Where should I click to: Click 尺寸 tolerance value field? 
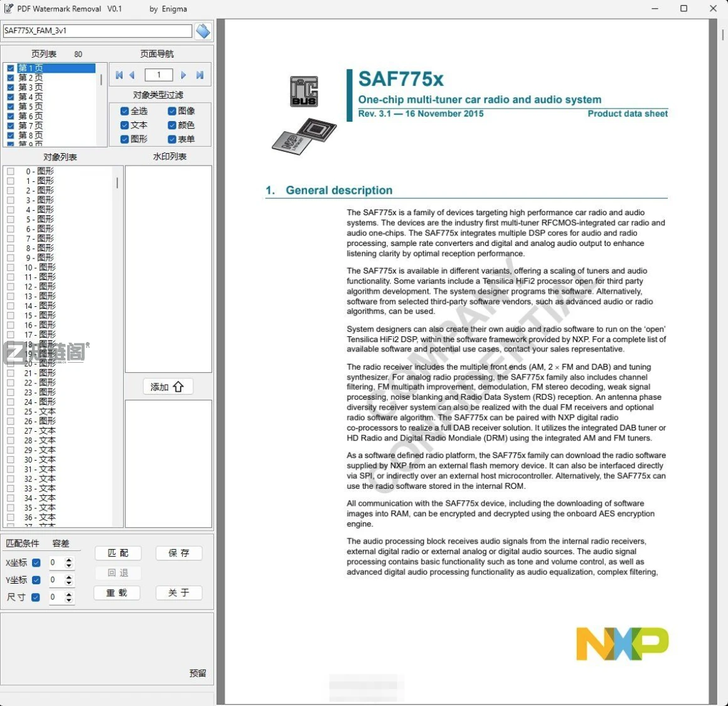56,597
